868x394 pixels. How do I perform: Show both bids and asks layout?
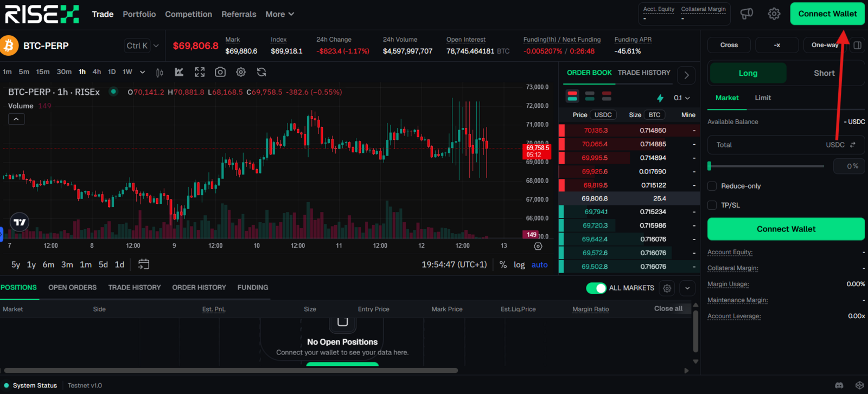click(572, 96)
